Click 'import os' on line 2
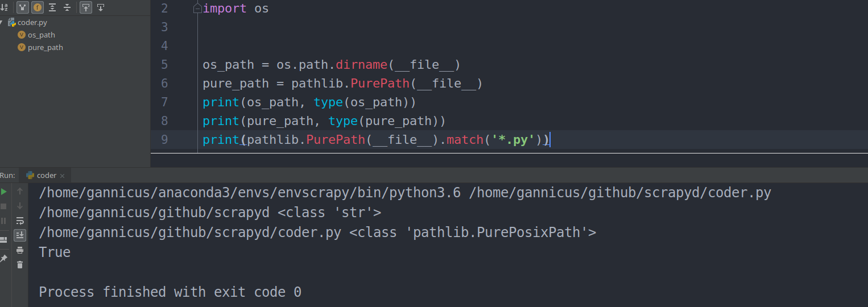This screenshot has width=868, height=307. click(235, 9)
